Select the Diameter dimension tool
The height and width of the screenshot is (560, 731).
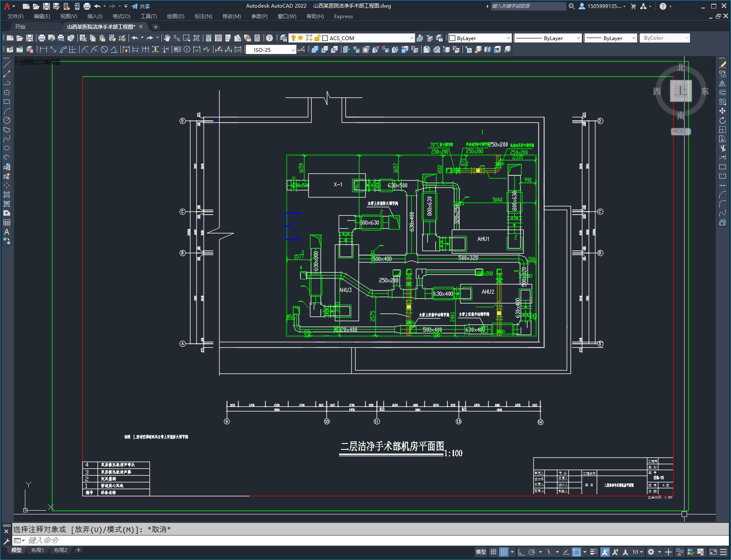[104, 50]
